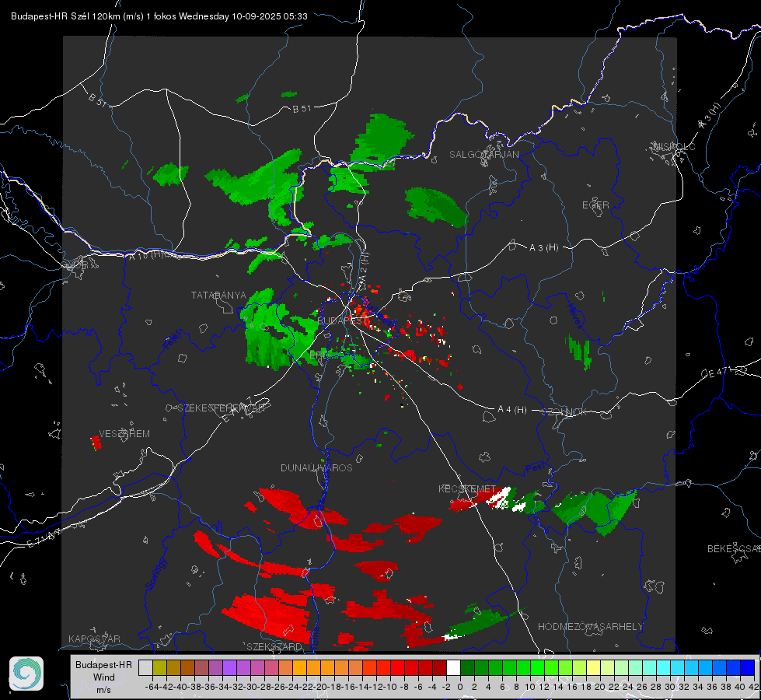Click the white swatch between -2 and 0
This screenshot has width=761, height=700.
pyautogui.click(x=453, y=667)
